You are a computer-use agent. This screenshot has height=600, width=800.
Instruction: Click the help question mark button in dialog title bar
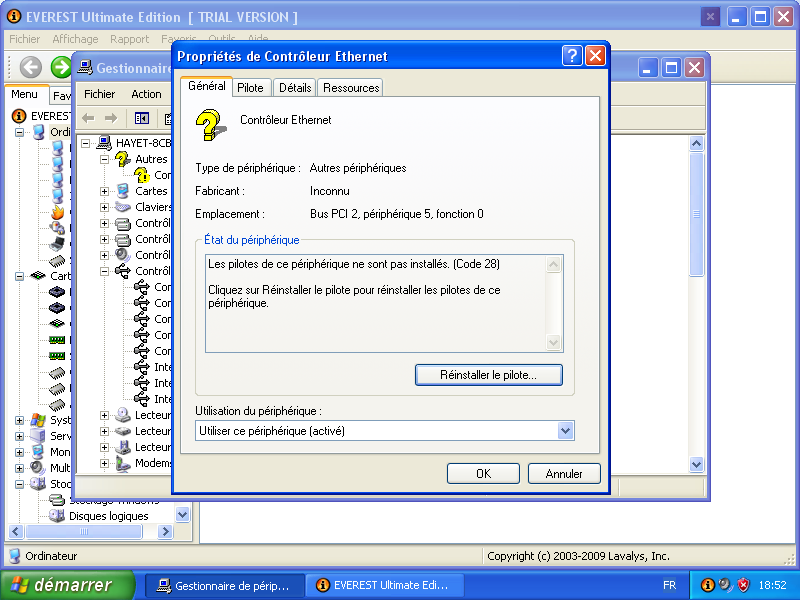coord(572,56)
